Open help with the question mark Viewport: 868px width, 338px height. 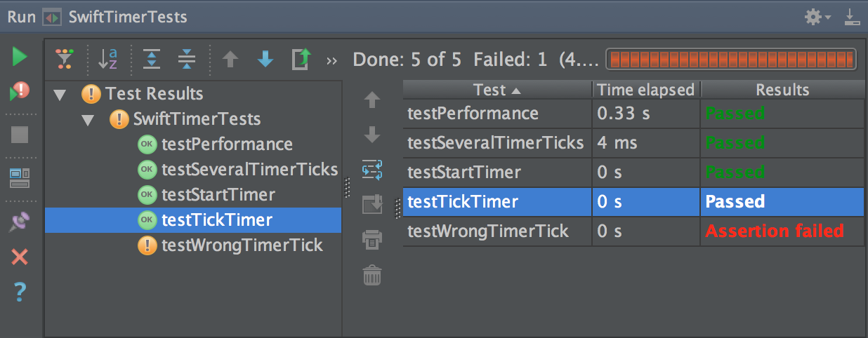point(20,290)
